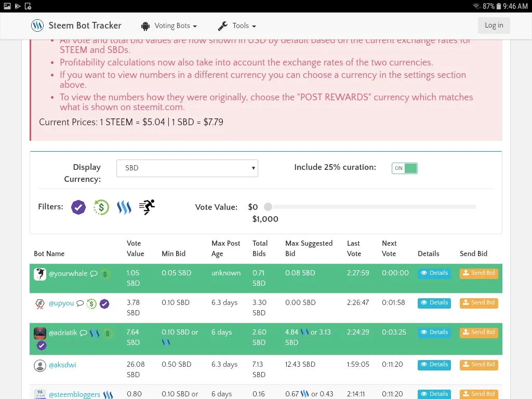532x399 pixels.
Task: Click the Steem logo icon next to @steembloggers
Action: [108, 395]
